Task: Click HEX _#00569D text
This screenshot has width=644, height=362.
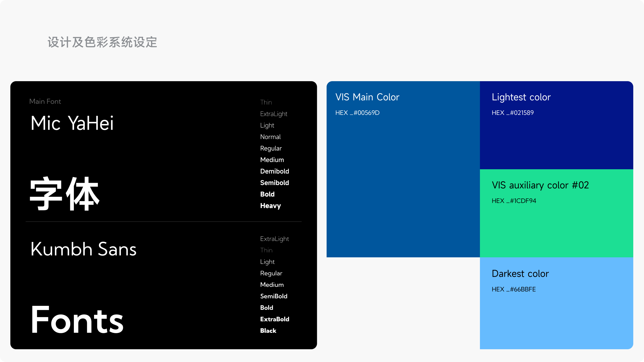Action: coord(357,113)
